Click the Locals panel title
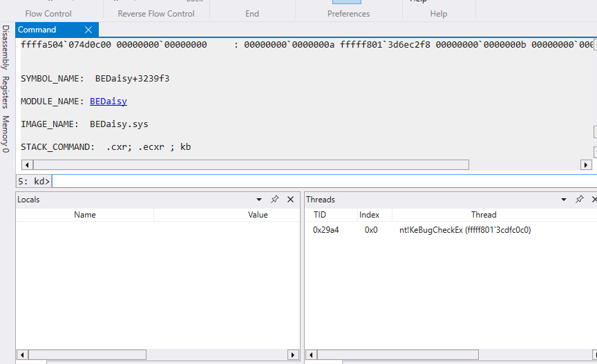Screen dimensions: 597x364 (28, 200)
